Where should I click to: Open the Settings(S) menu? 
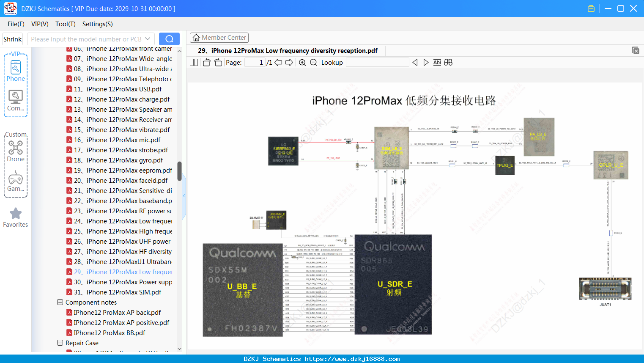tap(98, 24)
